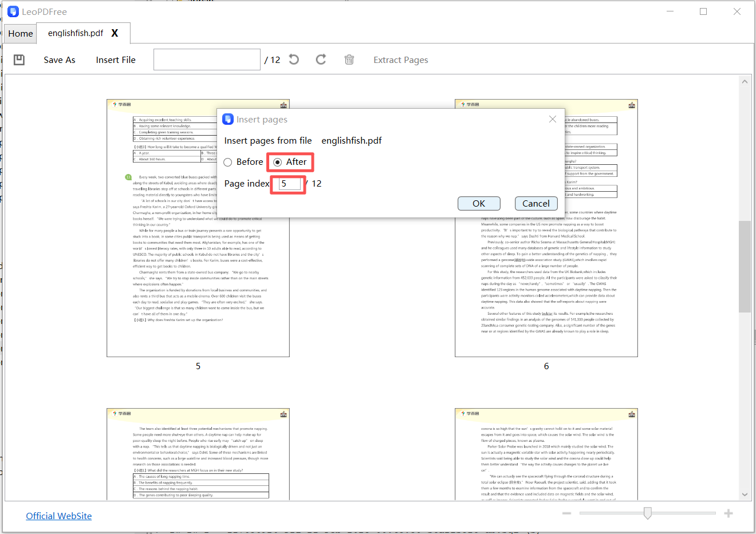Click Insert File on the toolbar
756x534 pixels.
(x=115, y=60)
